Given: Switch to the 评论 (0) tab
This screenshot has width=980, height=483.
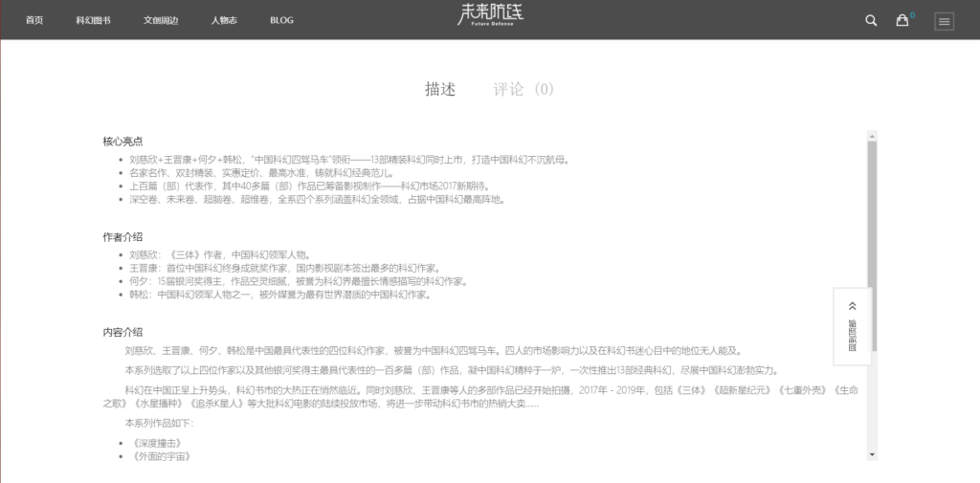Looking at the screenshot, I should [523, 89].
